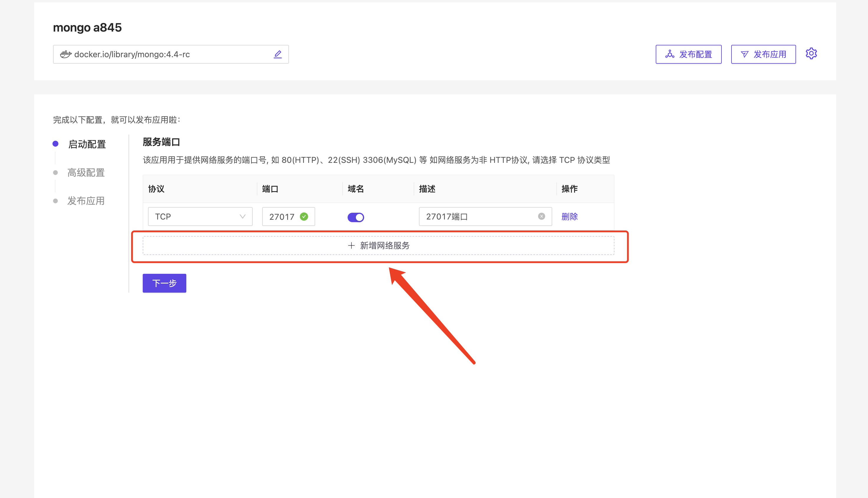
Task: Open the settings gear icon
Action: coord(811,54)
